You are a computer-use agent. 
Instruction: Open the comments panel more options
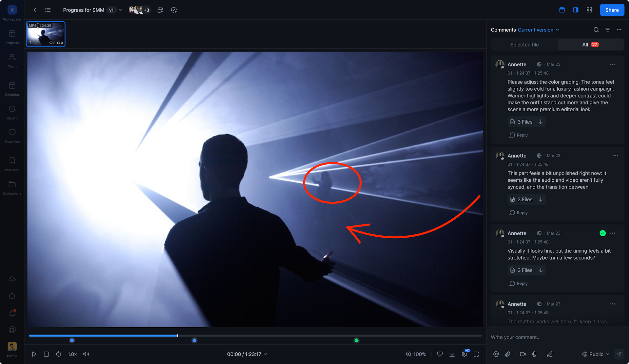coord(619,30)
